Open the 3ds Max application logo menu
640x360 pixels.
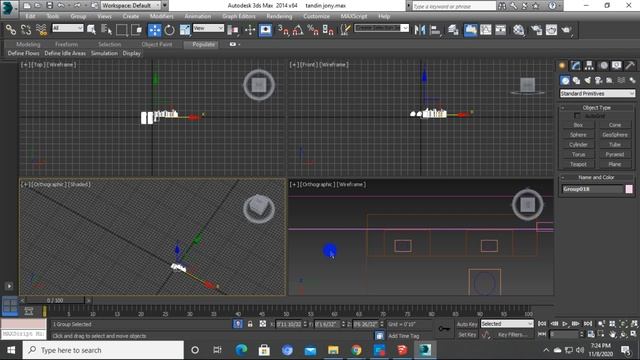point(9,9)
